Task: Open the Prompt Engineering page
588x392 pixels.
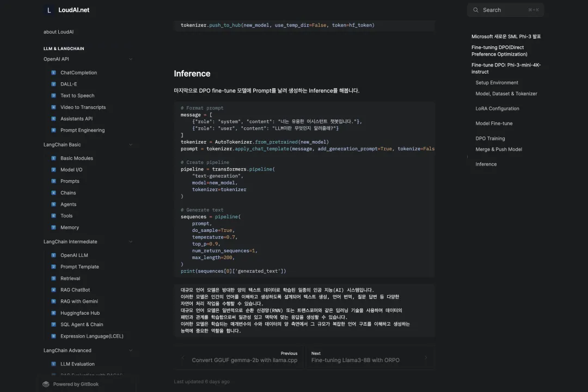Action: pyautogui.click(x=82, y=130)
